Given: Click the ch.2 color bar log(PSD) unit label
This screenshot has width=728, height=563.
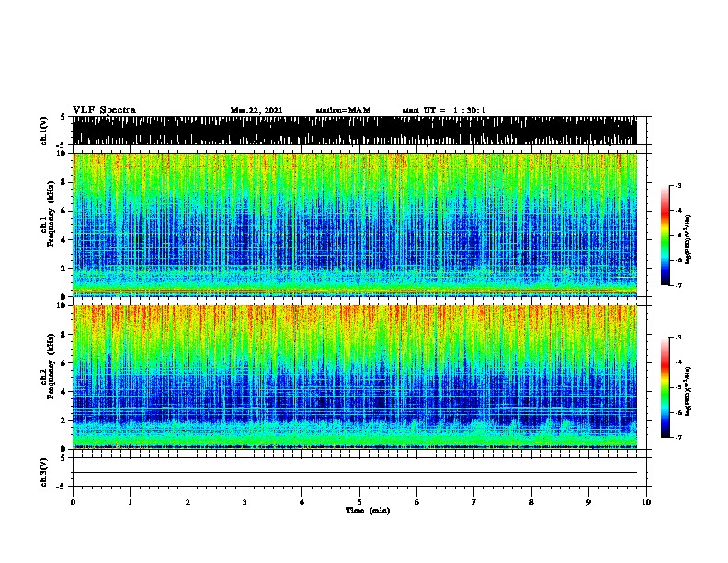Looking at the screenshot, I should pos(688,391).
